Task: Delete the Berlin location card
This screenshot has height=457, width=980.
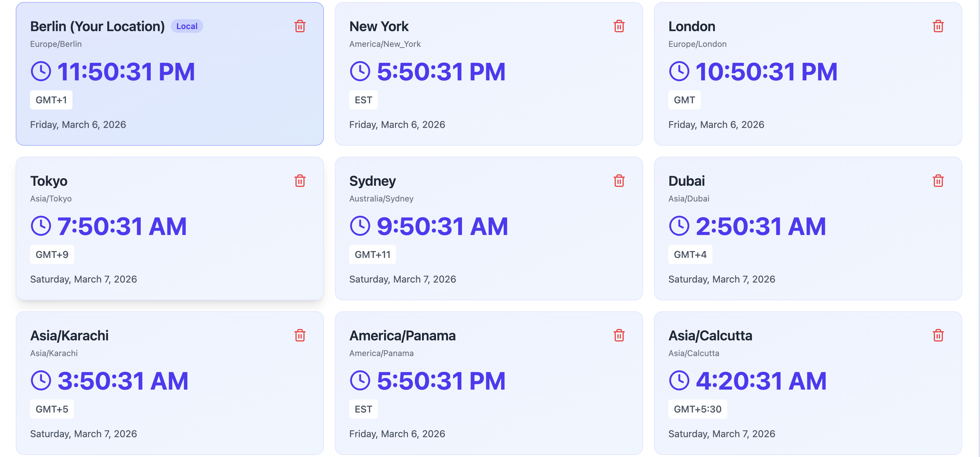Action: click(300, 26)
